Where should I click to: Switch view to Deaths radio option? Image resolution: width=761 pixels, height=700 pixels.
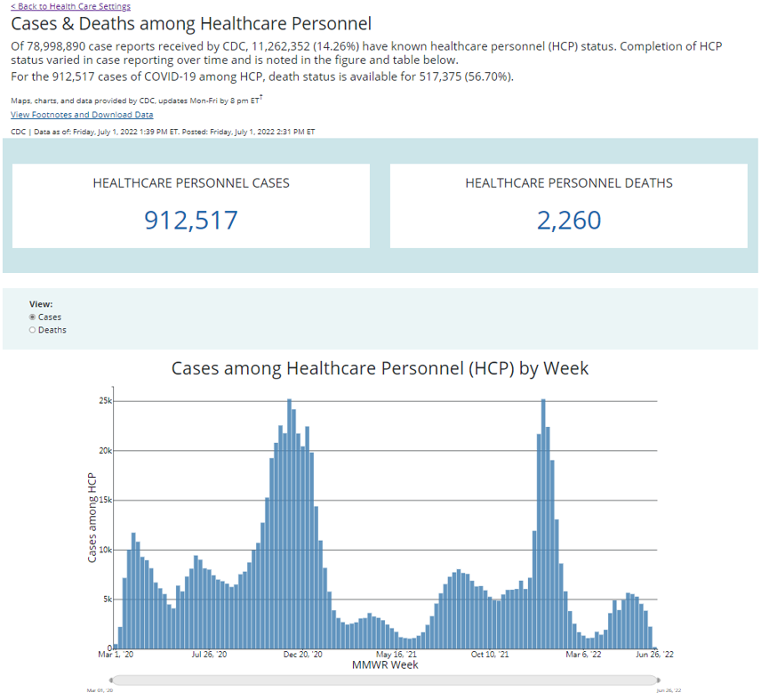coord(33,330)
